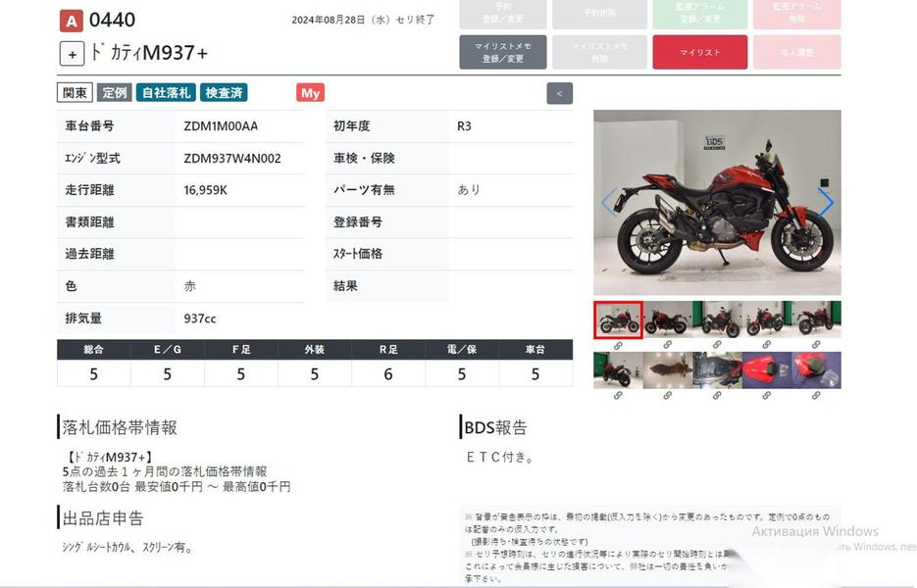
Task: Select the red-bordered first side-view thumbnail
Action: 618,319
